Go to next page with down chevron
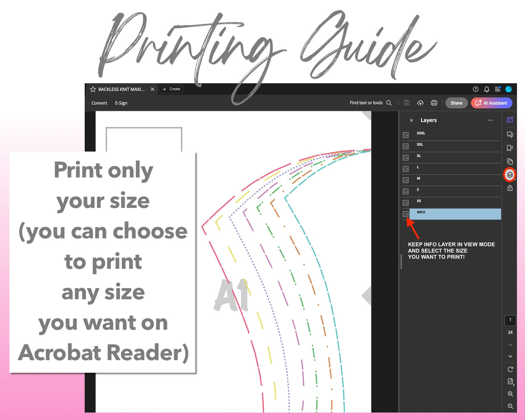This screenshot has width=525, height=420. tap(510, 356)
